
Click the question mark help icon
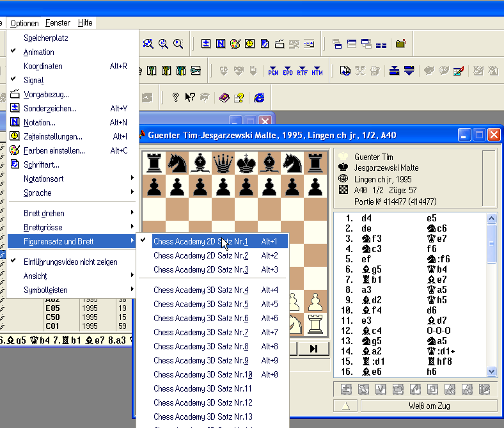coord(175,97)
